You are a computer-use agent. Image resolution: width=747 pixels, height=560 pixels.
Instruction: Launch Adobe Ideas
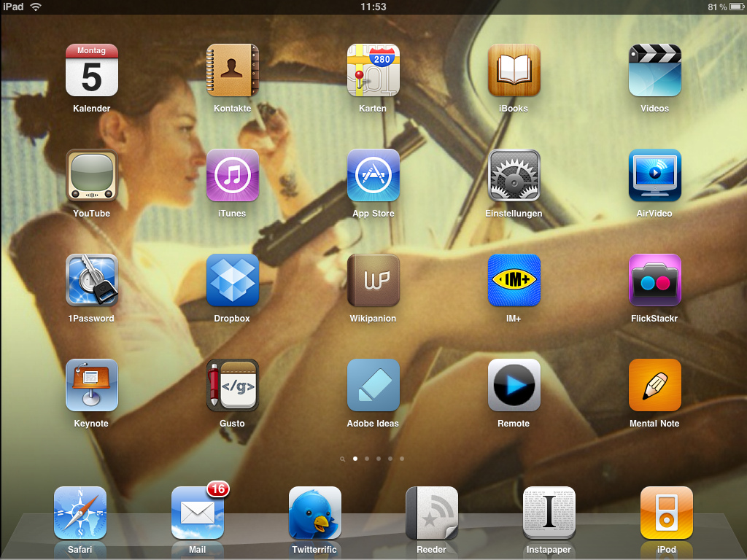point(373,386)
